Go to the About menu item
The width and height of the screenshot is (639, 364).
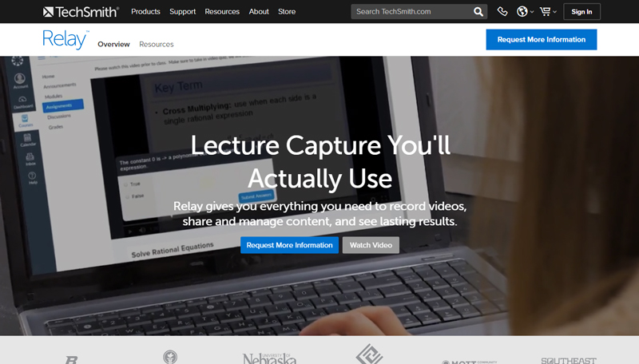pyautogui.click(x=259, y=12)
